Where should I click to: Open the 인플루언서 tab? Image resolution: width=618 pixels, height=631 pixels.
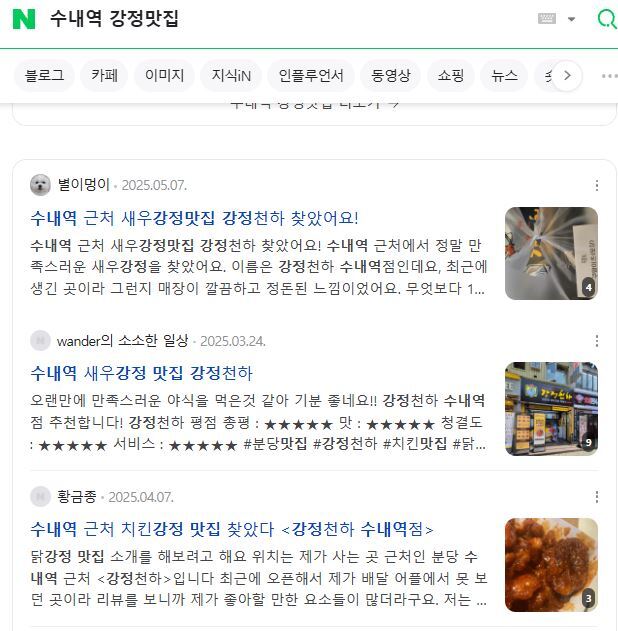[311, 75]
